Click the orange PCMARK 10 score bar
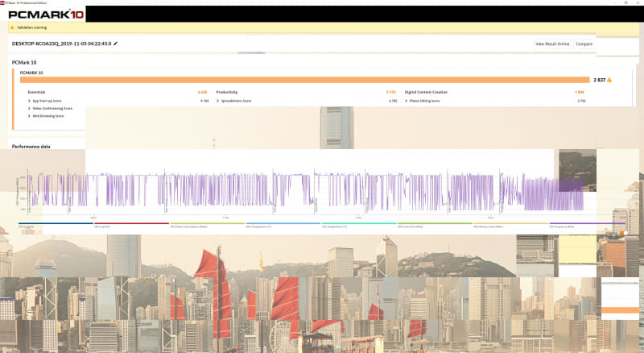 305,80
